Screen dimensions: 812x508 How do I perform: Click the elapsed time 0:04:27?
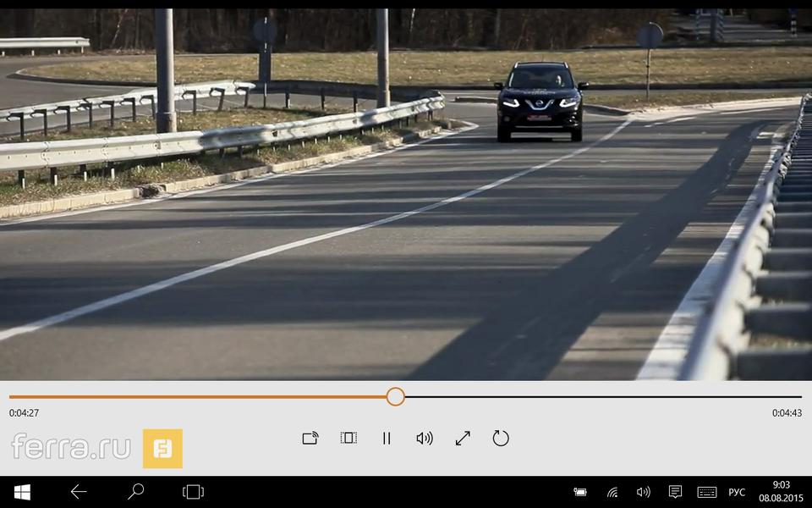pos(24,413)
